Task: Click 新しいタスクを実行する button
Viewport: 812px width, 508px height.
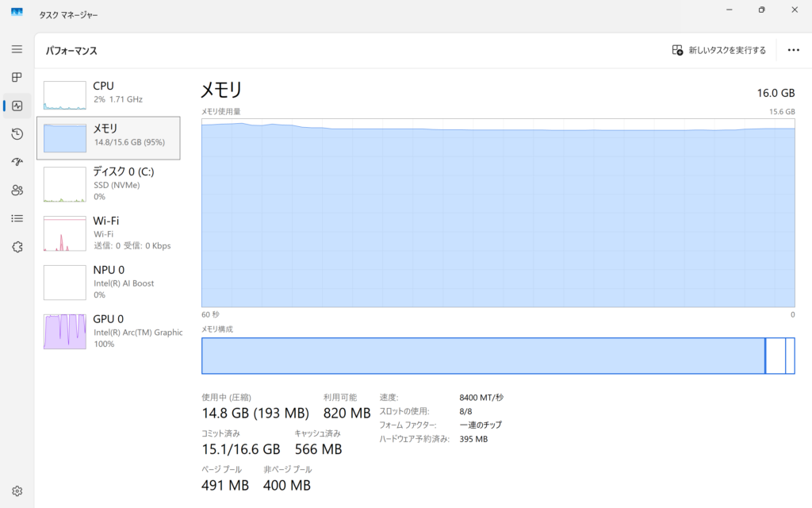Action: tap(718, 50)
